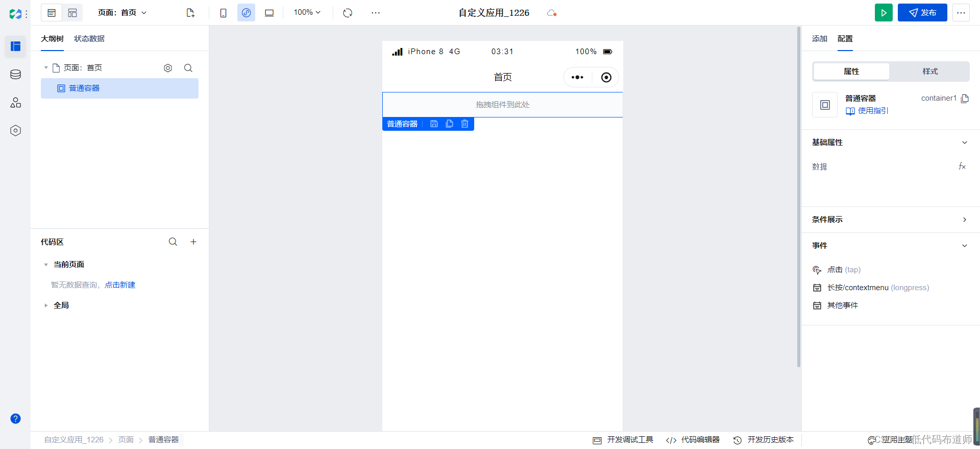Click the app logo icon in top-left

(x=15, y=14)
